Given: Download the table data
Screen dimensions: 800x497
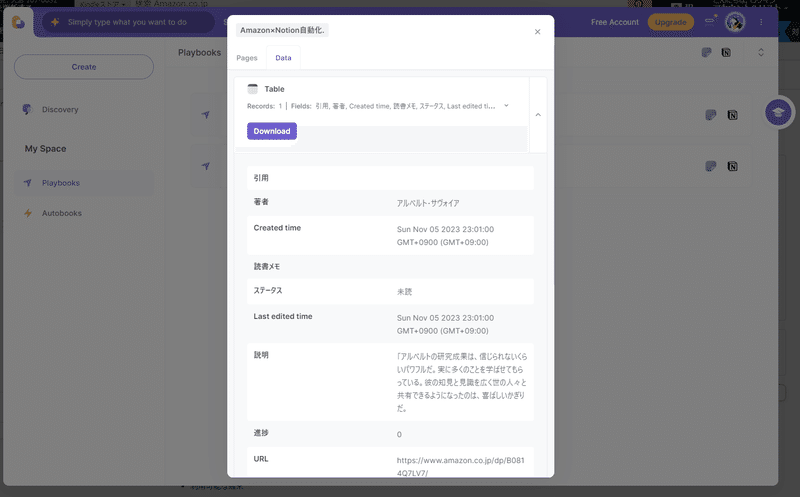Looking at the screenshot, I should click(272, 131).
